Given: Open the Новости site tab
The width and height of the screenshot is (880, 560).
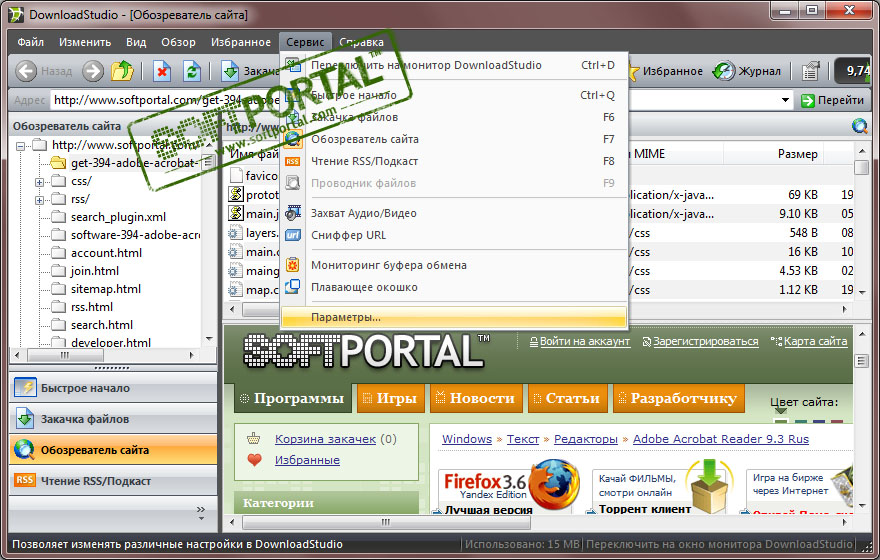Looking at the screenshot, I should (476, 398).
